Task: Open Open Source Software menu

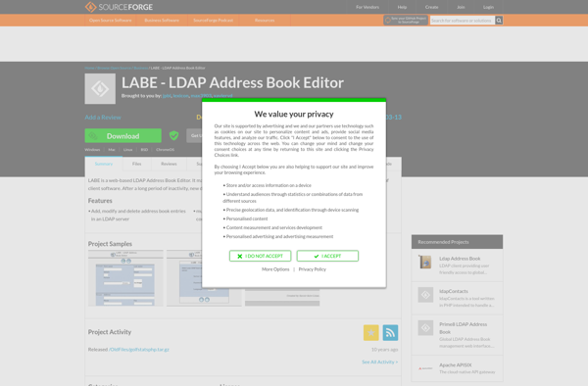Action: [110, 21]
